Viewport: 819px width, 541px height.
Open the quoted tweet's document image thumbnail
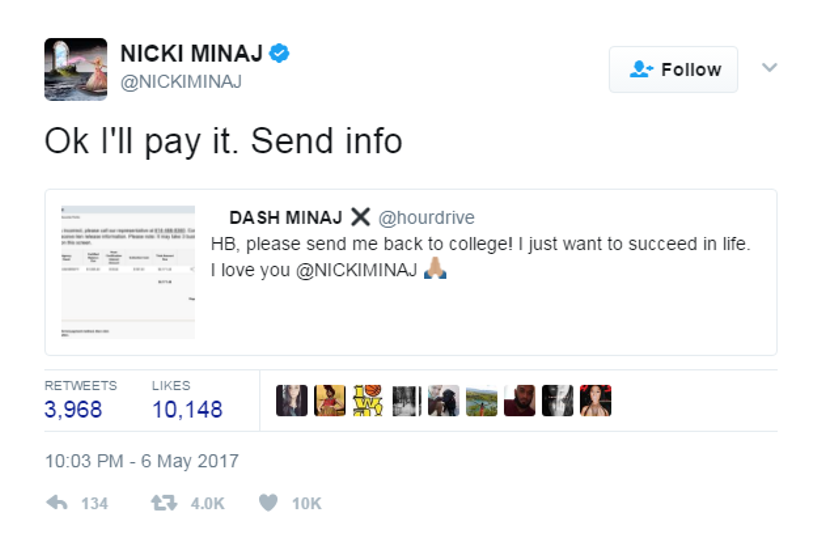tap(128, 272)
